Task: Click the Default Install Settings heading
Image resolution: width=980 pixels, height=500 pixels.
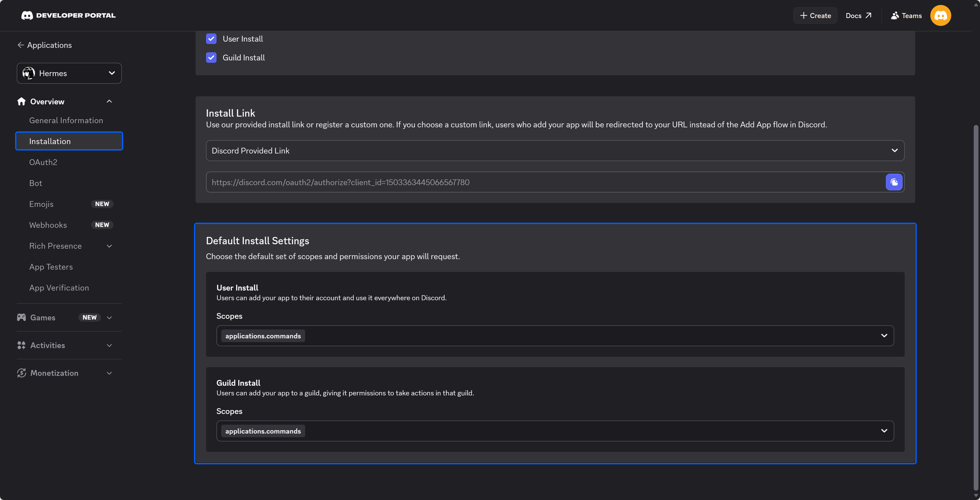Action: coord(258,241)
